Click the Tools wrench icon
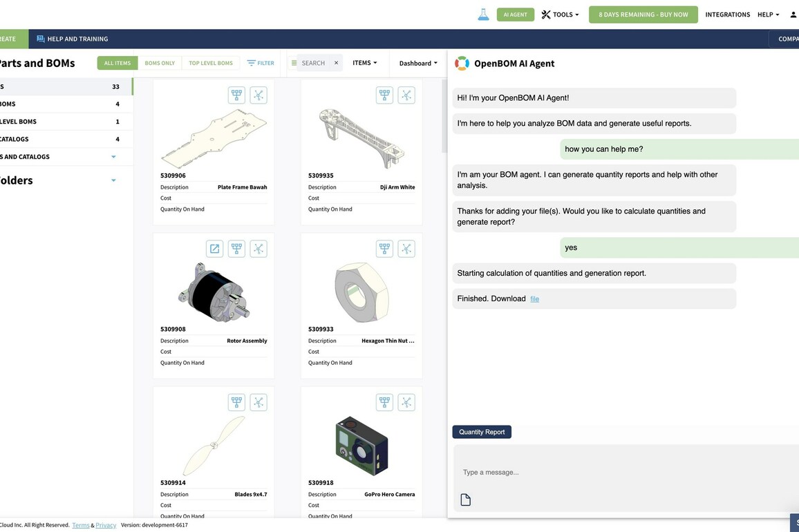Image resolution: width=799 pixels, height=532 pixels. tap(546, 15)
